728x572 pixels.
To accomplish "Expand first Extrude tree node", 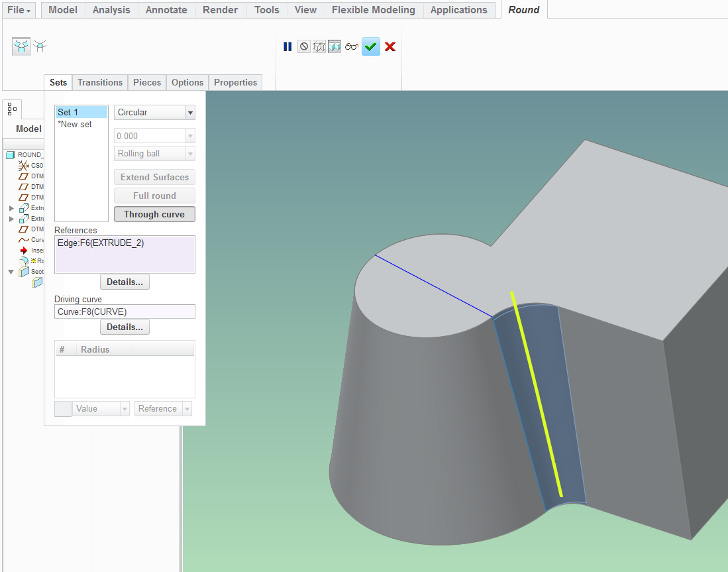I will [12, 208].
